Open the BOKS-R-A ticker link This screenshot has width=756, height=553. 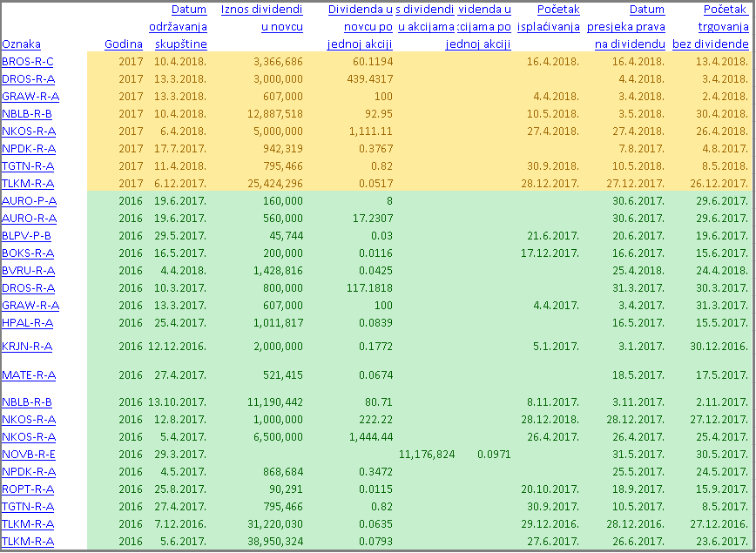tap(28, 253)
